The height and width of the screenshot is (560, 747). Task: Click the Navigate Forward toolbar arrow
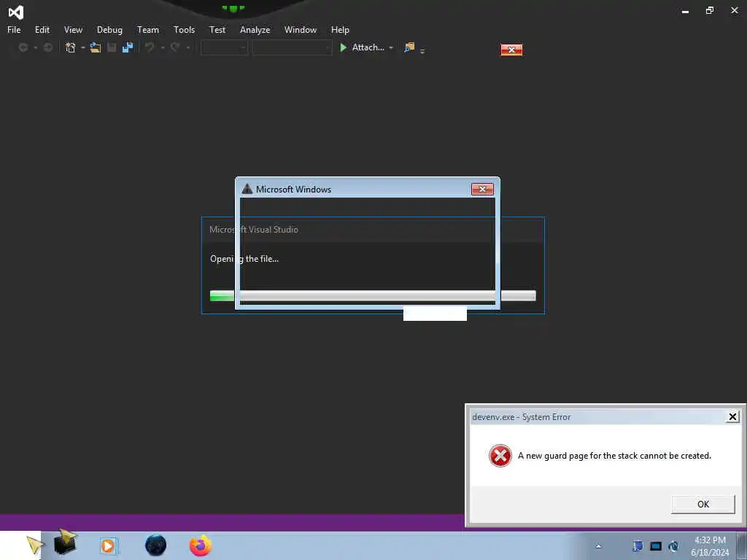tap(47, 47)
